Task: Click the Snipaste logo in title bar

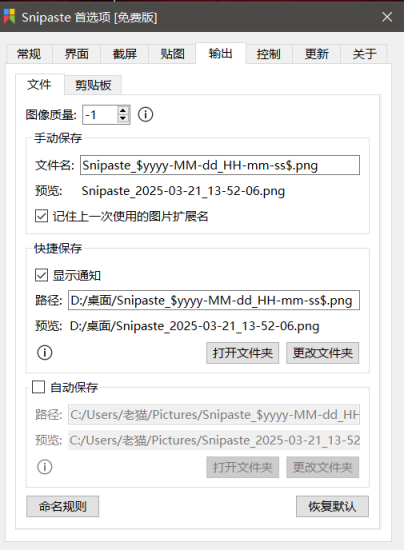Action: tap(9, 16)
